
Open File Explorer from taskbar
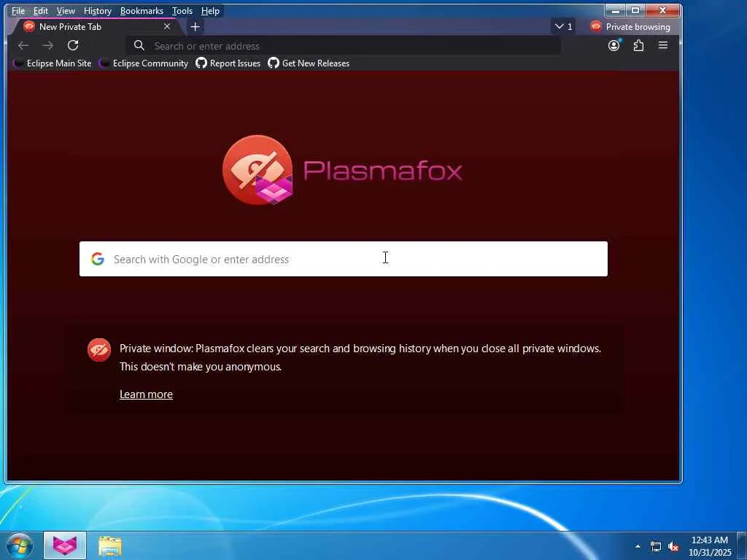(110, 545)
